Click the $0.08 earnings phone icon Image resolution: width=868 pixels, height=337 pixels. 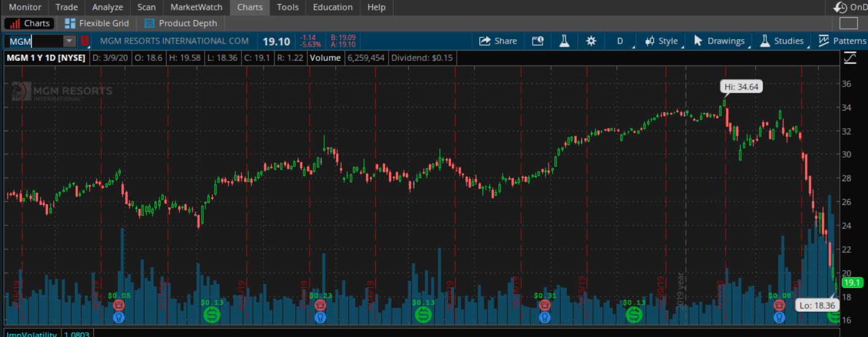click(x=779, y=305)
